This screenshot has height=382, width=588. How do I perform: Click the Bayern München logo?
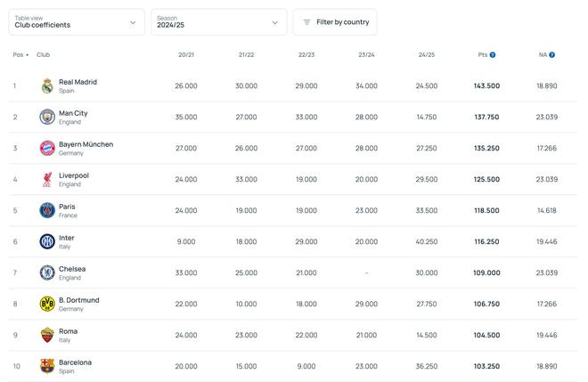(47, 149)
